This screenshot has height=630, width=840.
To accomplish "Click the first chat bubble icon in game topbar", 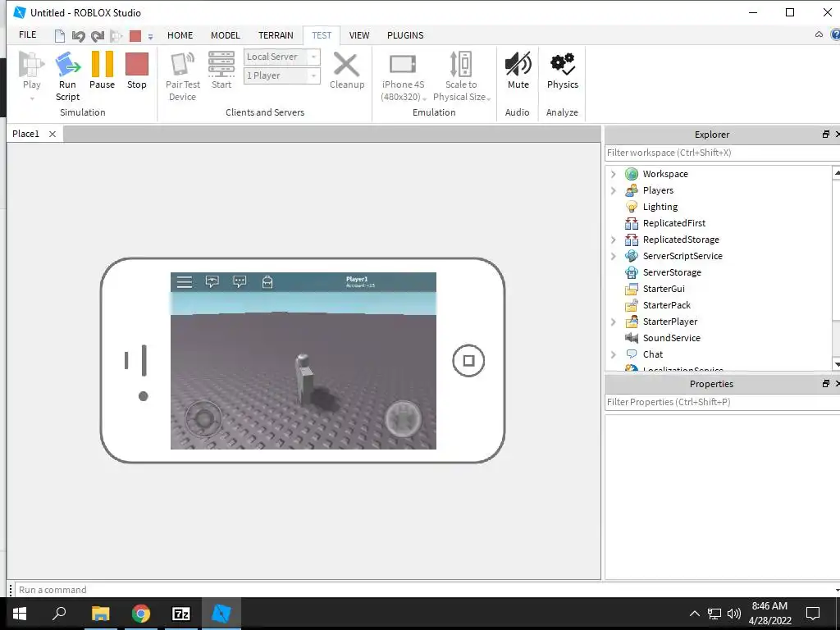I will [212, 282].
